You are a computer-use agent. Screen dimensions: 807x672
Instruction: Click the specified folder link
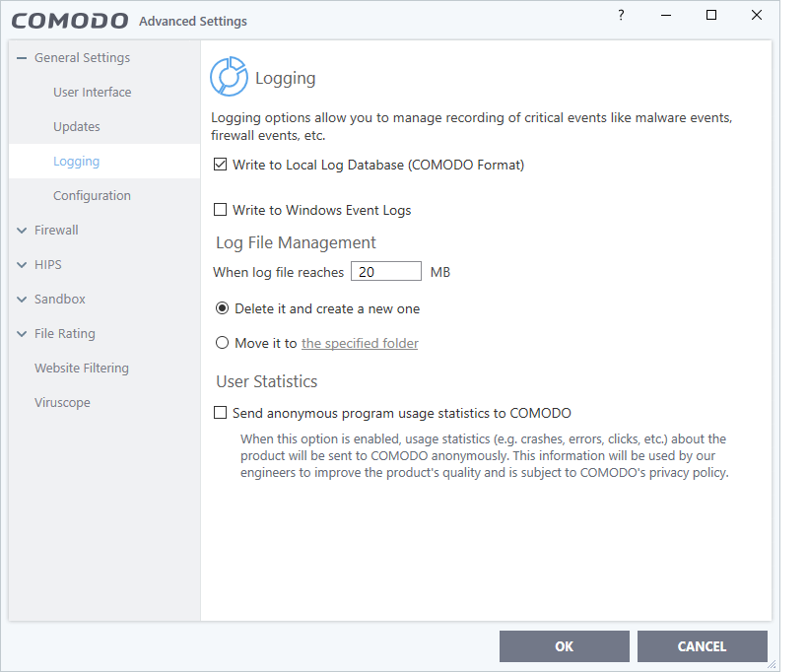coord(360,343)
